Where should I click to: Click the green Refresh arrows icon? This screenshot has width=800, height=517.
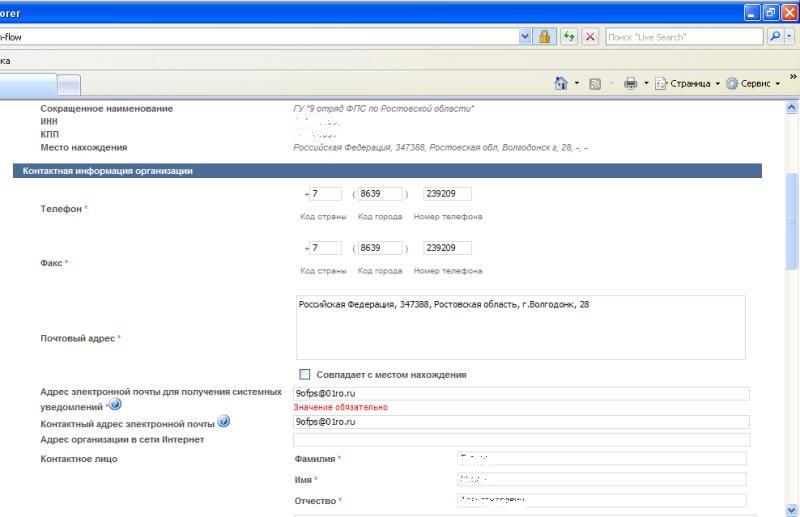[569, 37]
